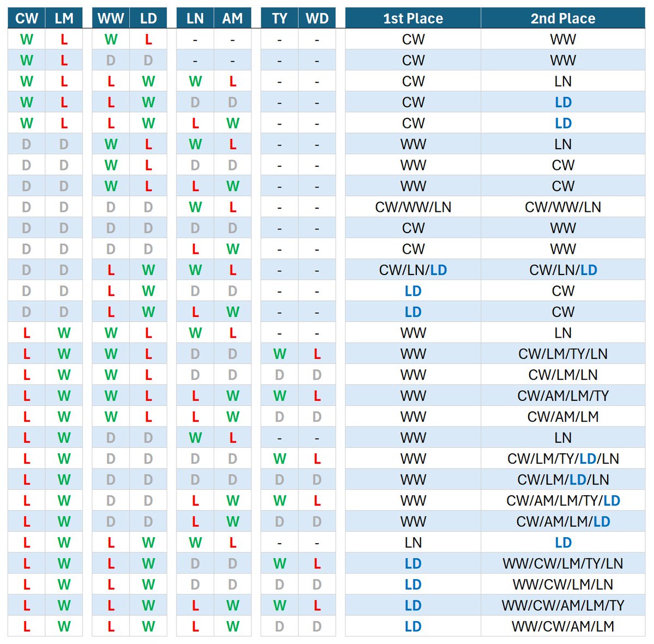Image resolution: width=654 pixels, height=644 pixels.
Task: Select the cell reading CW/LM/LD/LN
Action: (563, 480)
